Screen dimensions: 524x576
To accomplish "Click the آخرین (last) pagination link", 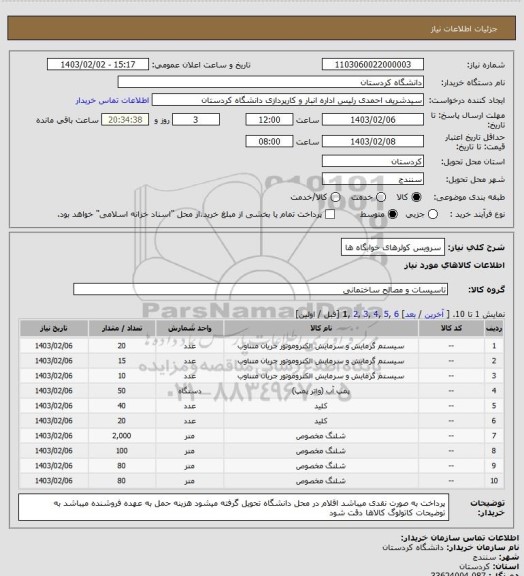I will [434, 314].
